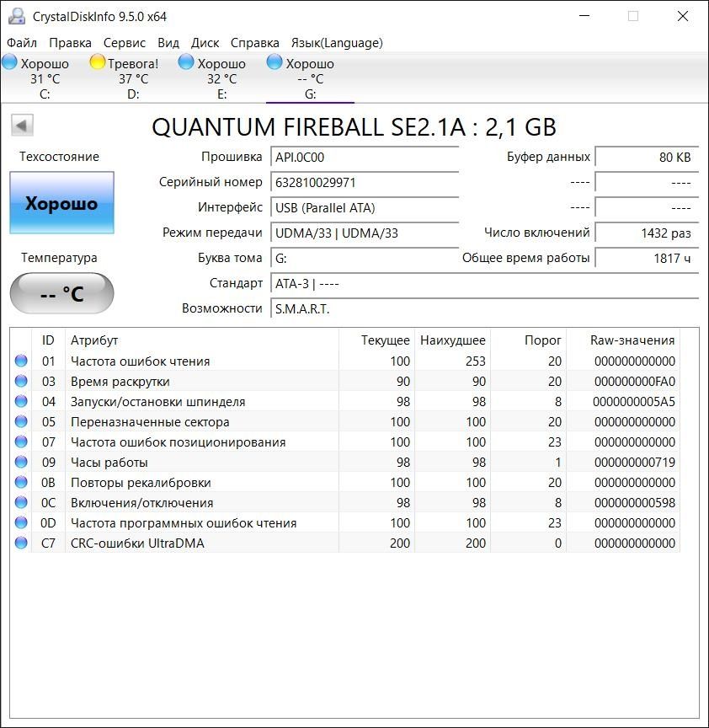Click status orb for attribute 07

coord(21,442)
